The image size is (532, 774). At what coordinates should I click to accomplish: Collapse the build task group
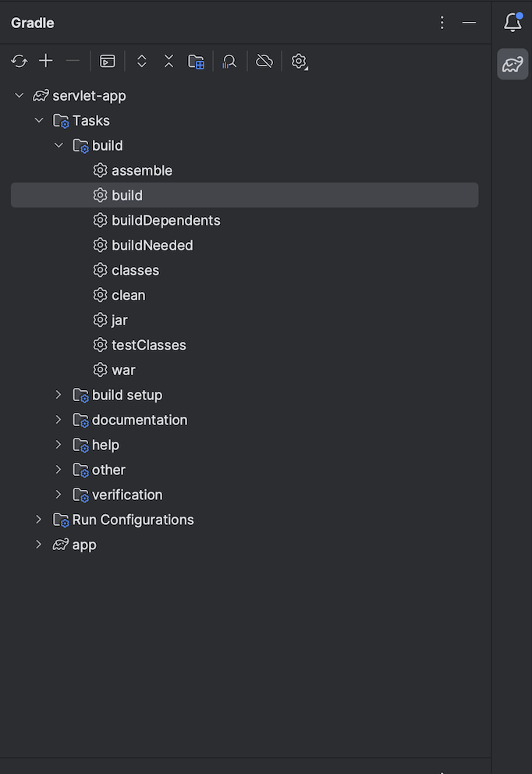click(59, 145)
